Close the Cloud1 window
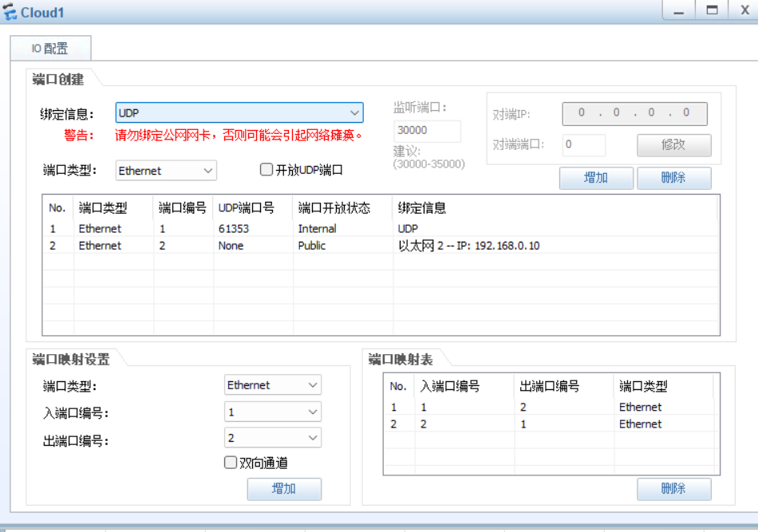 pyautogui.click(x=744, y=10)
